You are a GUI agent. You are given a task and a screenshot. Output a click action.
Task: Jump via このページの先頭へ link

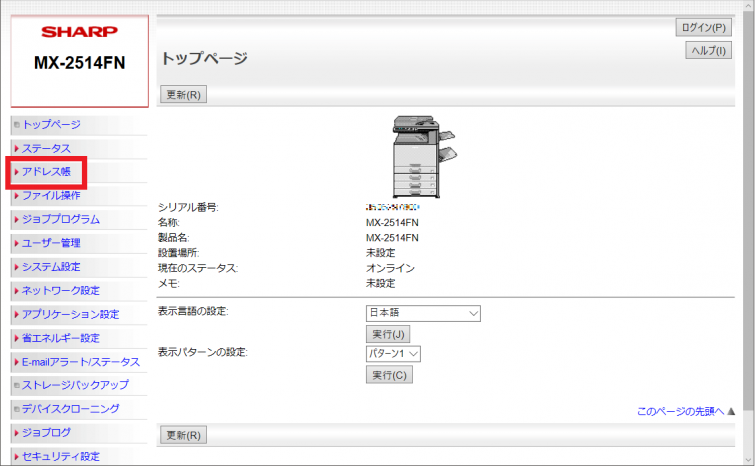(680, 411)
